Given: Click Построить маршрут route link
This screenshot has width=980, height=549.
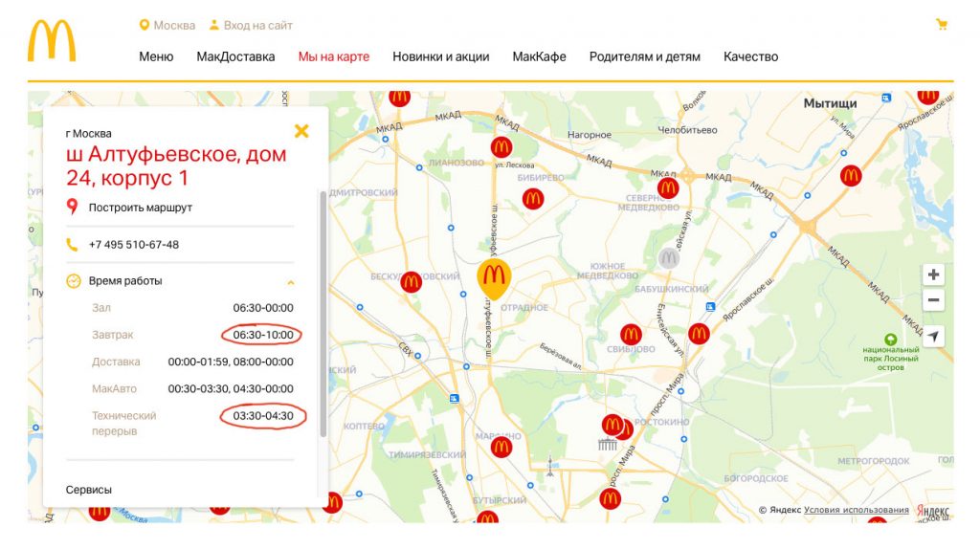Looking at the screenshot, I should [x=140, y=208].
